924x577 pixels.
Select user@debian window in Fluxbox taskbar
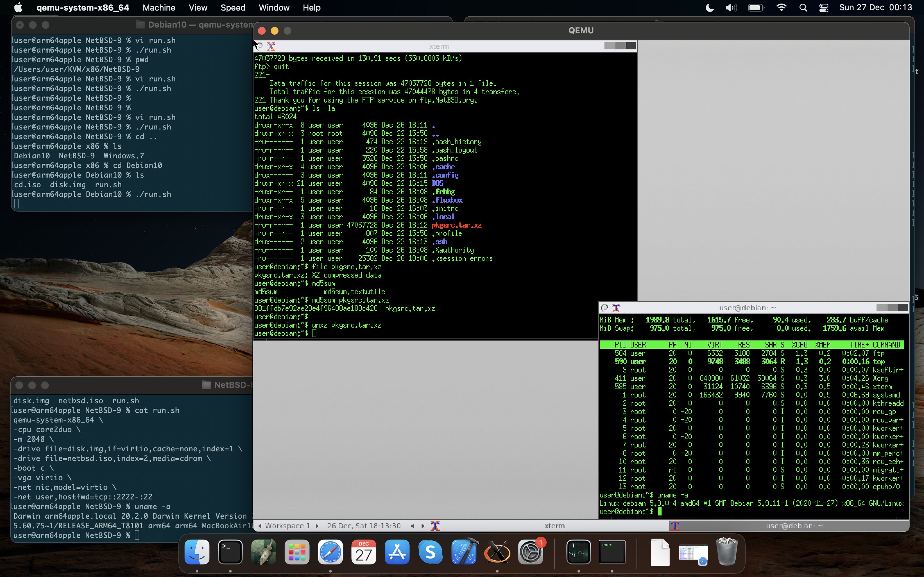pos(794,526)
